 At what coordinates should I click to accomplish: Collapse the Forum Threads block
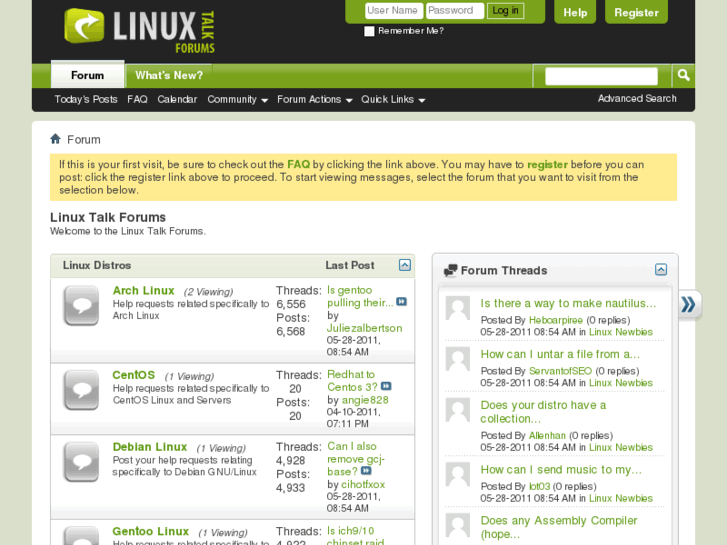click(x=661, y=269)
